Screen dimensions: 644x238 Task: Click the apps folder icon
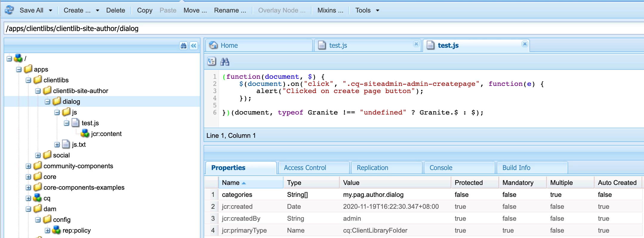[28, 69]
